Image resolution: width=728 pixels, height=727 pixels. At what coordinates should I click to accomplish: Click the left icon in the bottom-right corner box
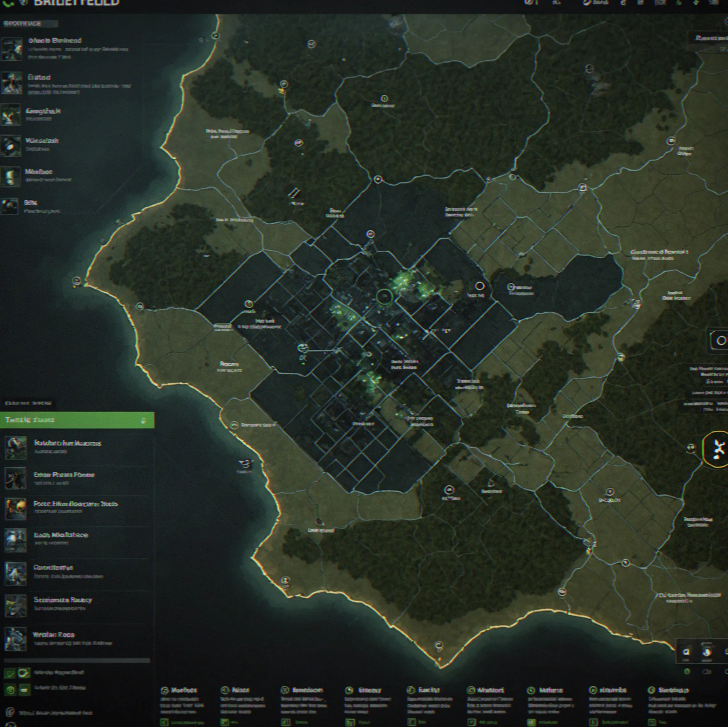686,651
